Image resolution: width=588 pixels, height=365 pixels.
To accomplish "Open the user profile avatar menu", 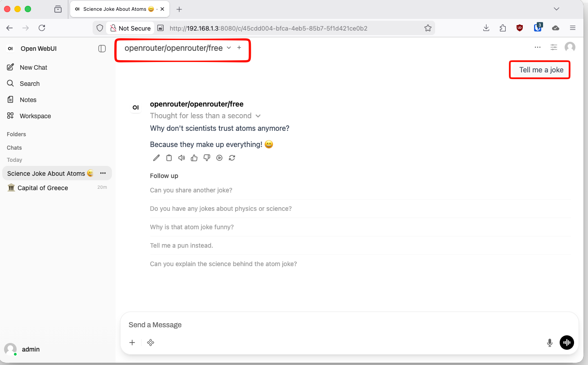I will [570, 47].
